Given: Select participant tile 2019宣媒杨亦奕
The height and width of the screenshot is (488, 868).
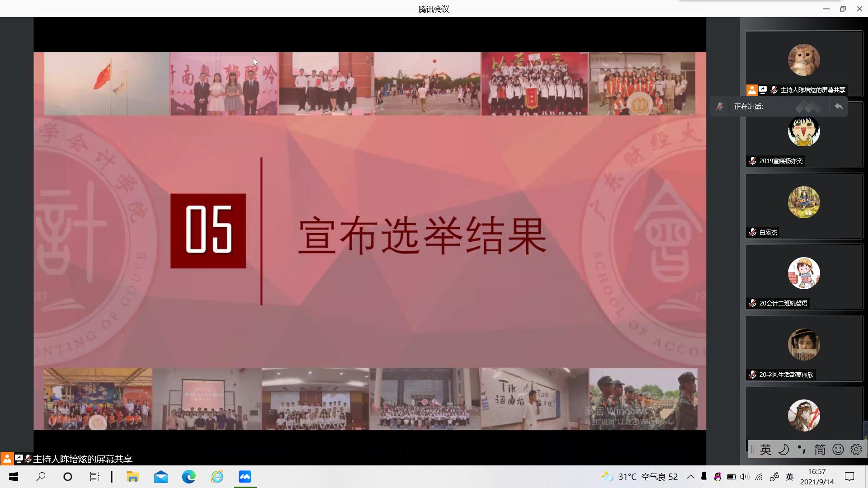Looking at the screenshot, I should pyautogui.click(x=804, y=135).
